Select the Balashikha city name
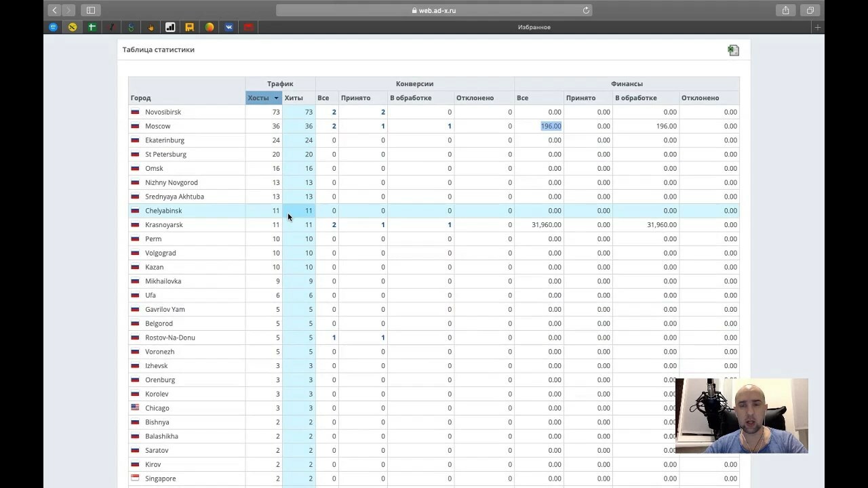Viewport: 868px width, 488px height. 161,436
